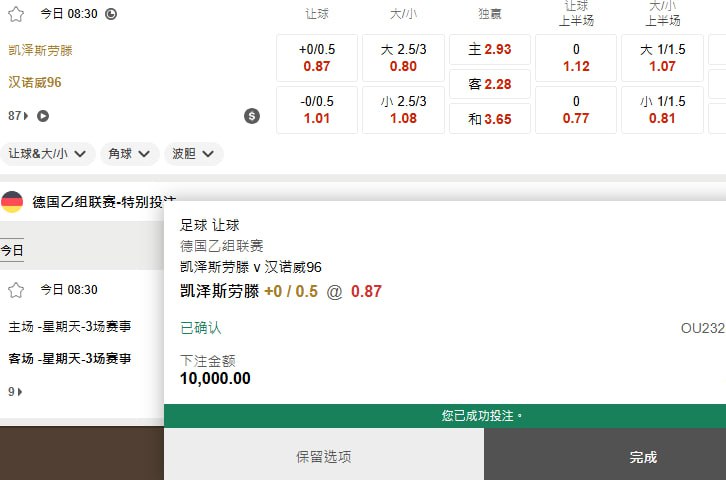Click the German flag league icon
This screenshot has width=726, height=480.
pyautogui.click(x=12, y=202)
